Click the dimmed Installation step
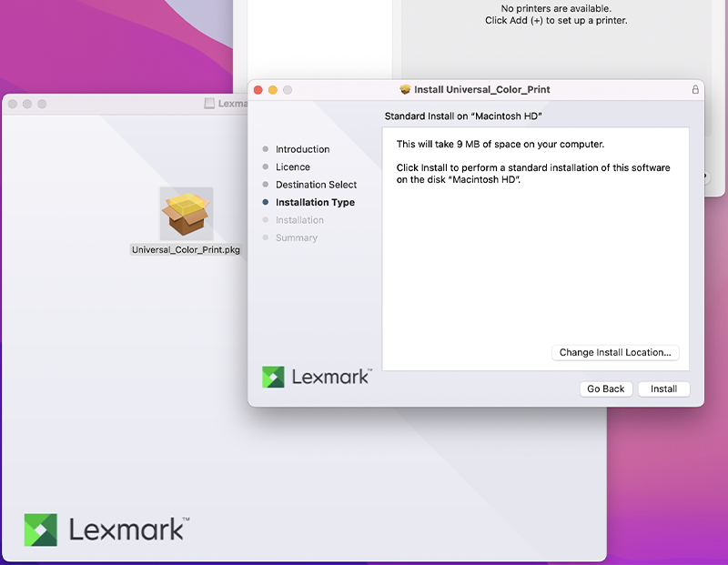Screen dimensions: 728x565 tap(299, 220)
